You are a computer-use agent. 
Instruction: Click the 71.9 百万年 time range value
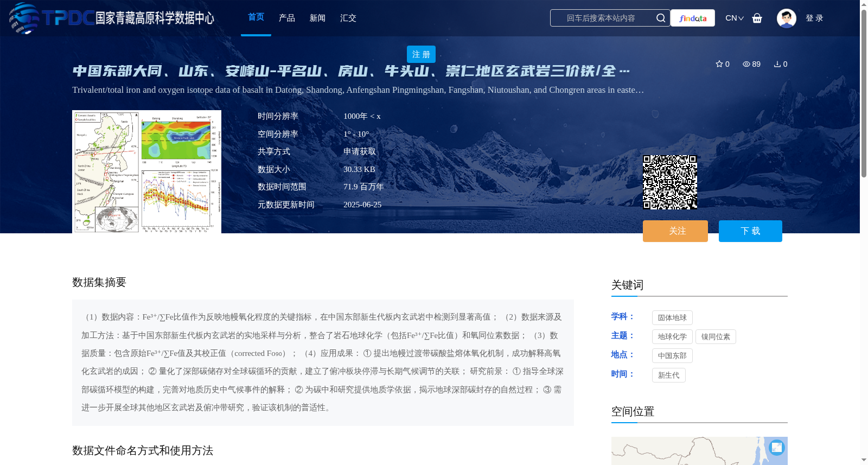click(x=363, y=187)
